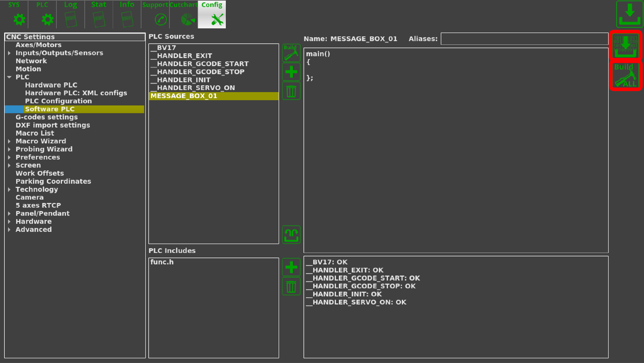The width and height of the screenshot is (644, 363).
Task: Select MESSAGE_BOX_01 in PLC Sources
Action: click(213, 96)
